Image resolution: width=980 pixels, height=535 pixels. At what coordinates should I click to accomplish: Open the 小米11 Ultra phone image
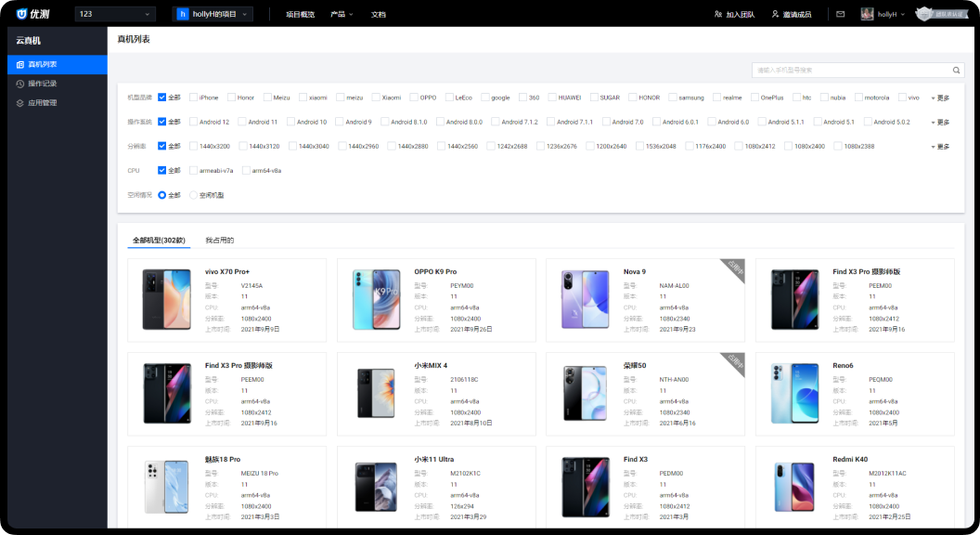376,488
